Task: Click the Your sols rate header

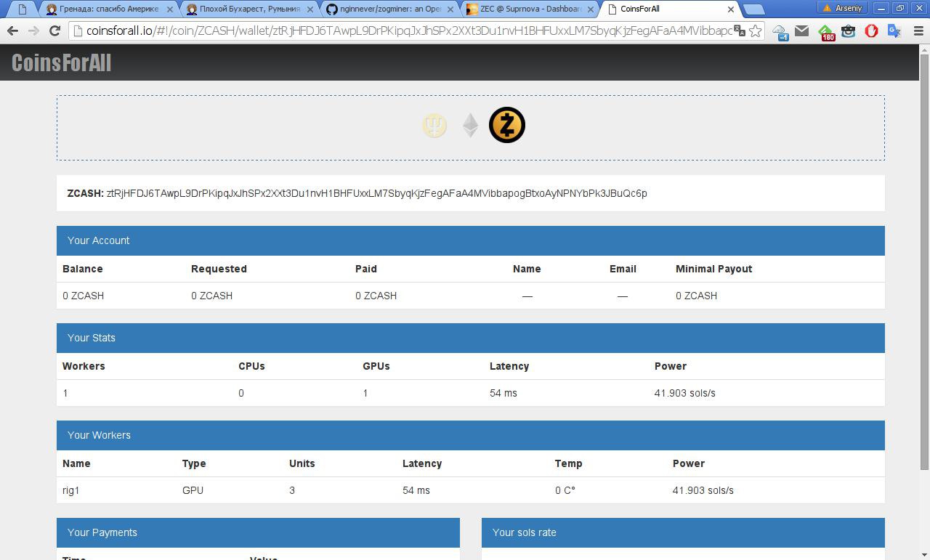Action: click(683, 532)
